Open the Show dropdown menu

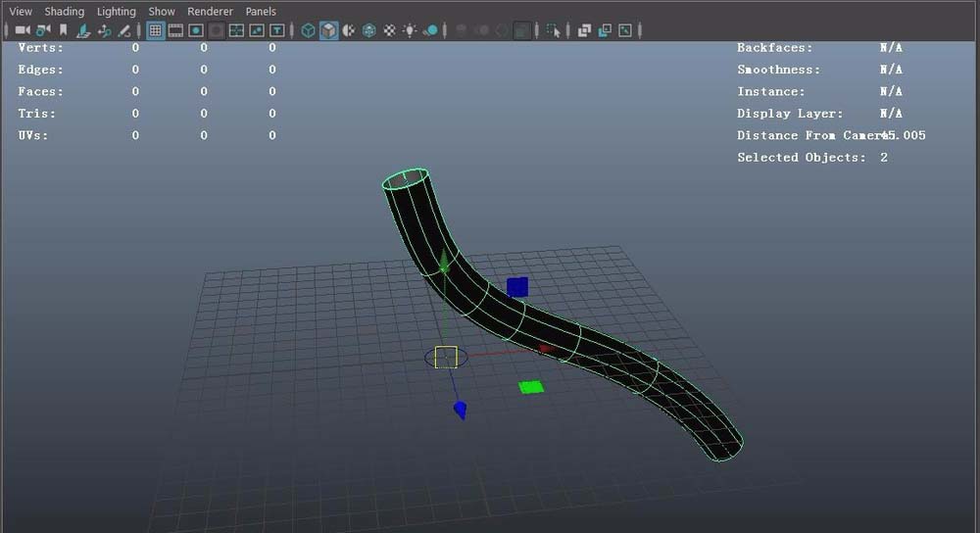click(162, 12)
